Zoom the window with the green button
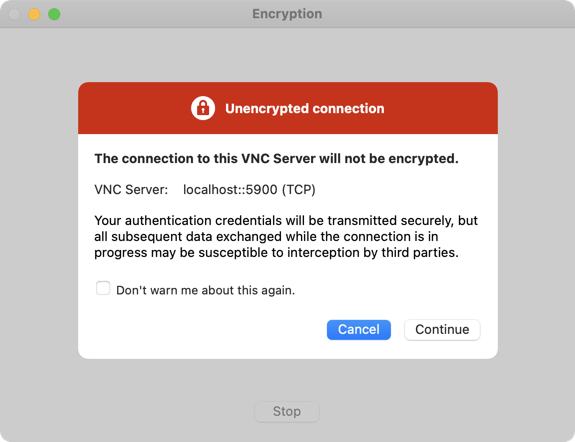 click(54, 14)
